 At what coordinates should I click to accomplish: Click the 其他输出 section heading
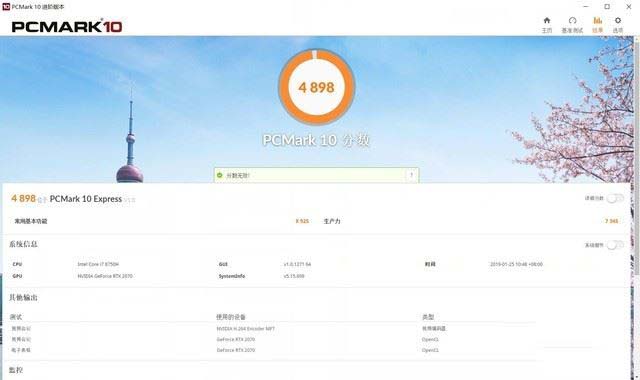[23, 298]
